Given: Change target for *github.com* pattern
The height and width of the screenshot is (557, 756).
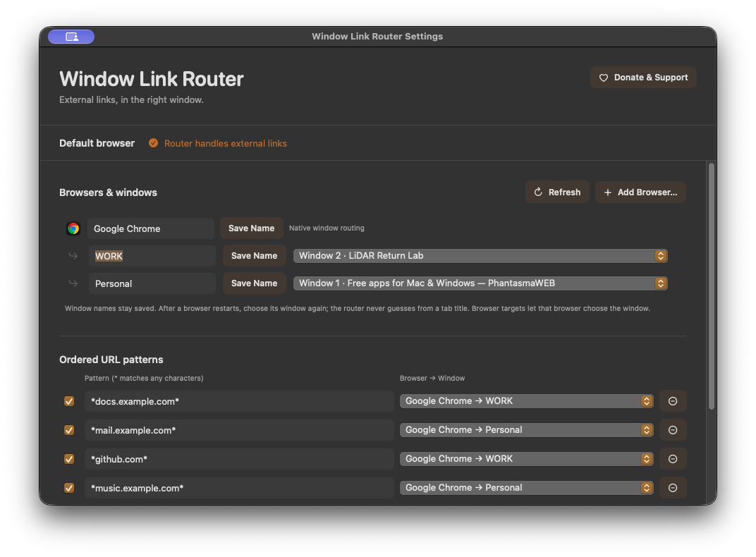Looking at the screenshot, I should 527,459.
